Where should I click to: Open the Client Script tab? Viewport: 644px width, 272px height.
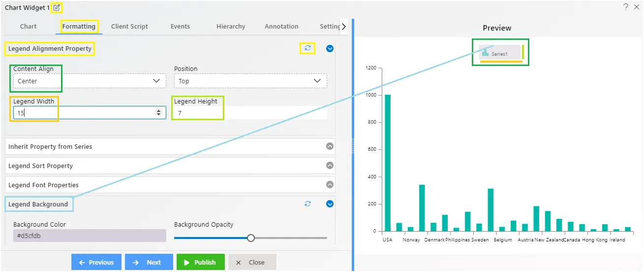tap(129, 27)
